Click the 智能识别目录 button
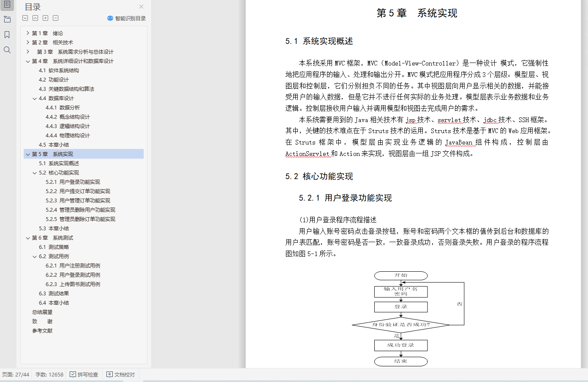The width and height of the screenshot is (588, 382). point(126,18)
